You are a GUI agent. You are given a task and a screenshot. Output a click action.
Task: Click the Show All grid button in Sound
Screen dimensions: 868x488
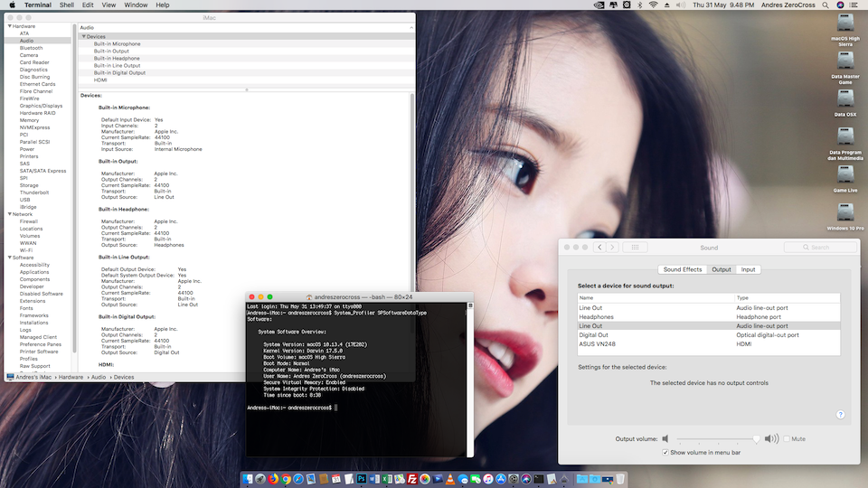[x=635, y=247]
